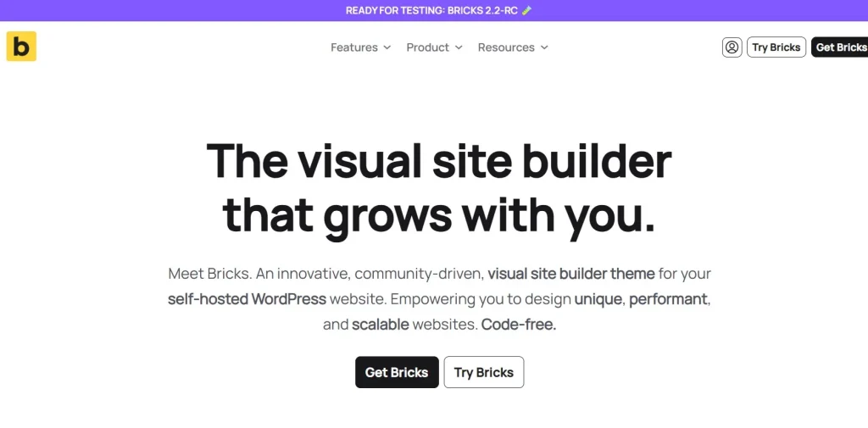Click the hero Get Bricks button
868x428 pixels.
397,372
